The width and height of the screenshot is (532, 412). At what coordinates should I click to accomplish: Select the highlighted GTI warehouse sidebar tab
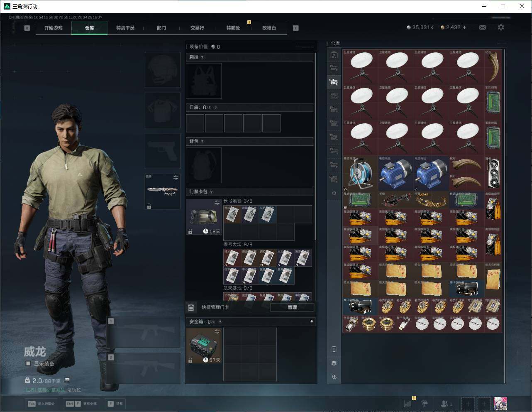[x=334, y=82]
